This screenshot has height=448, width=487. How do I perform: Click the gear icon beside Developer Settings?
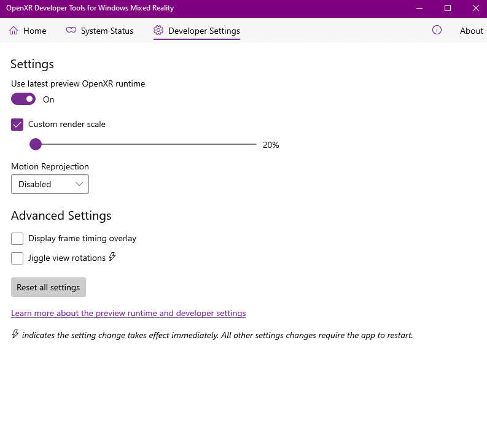[158, 30]
